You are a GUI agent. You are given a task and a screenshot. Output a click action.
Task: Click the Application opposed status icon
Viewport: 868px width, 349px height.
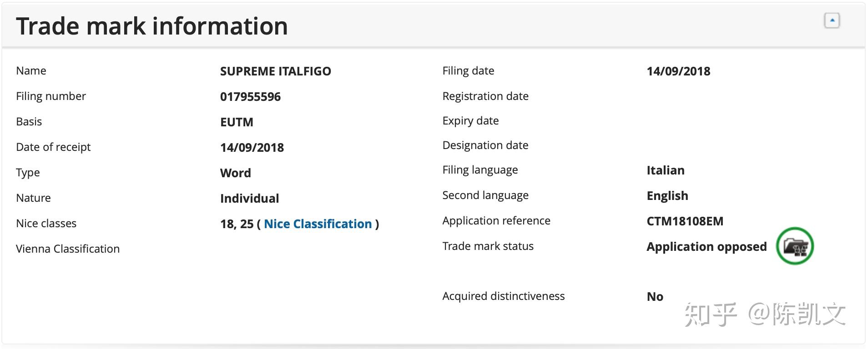click(x=795, y=246)
